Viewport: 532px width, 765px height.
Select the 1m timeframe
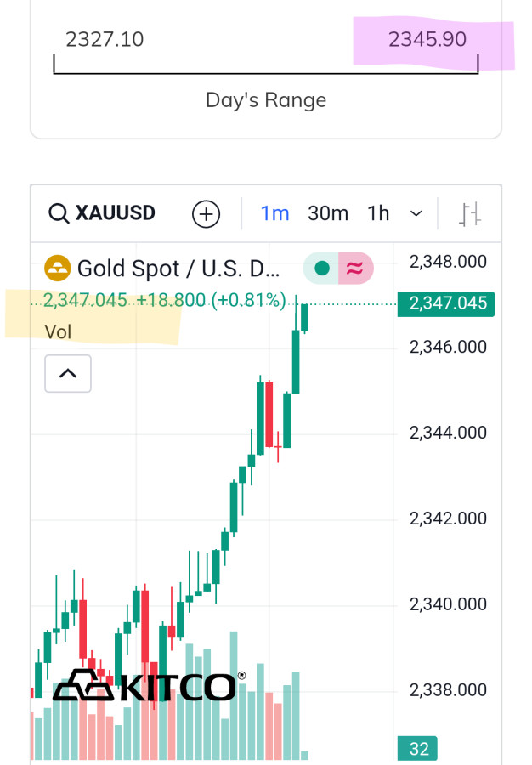pyautogui.click(x=274, y=213)
